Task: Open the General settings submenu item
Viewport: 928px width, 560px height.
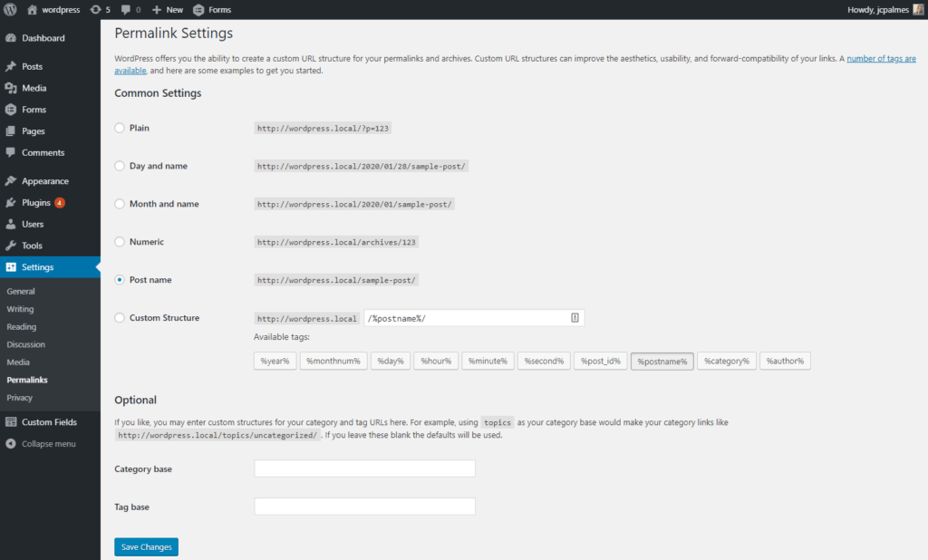Action: [21, 291]
